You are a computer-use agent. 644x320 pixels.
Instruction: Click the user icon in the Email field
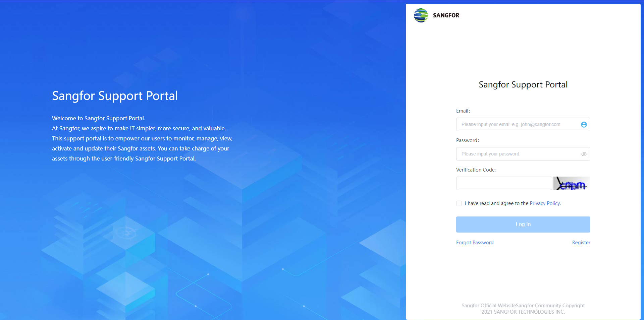(584, 125)
